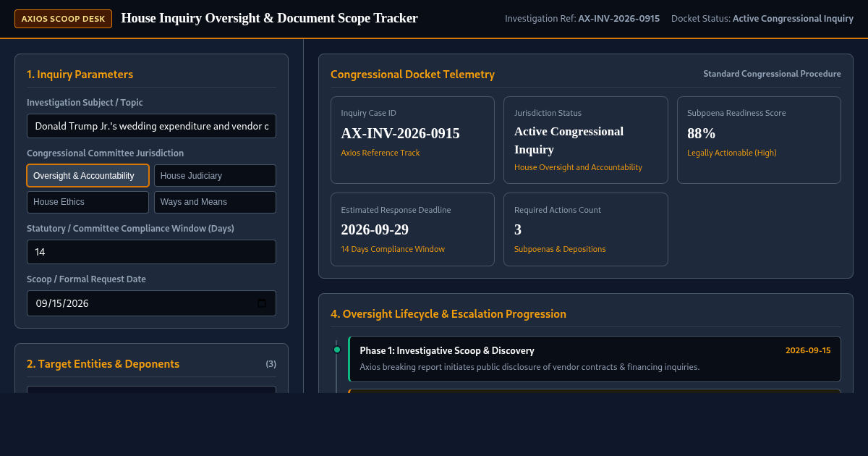Click the Phase 1 date 2026-09-15
868x456 pixels.
(x=808, y=350)
